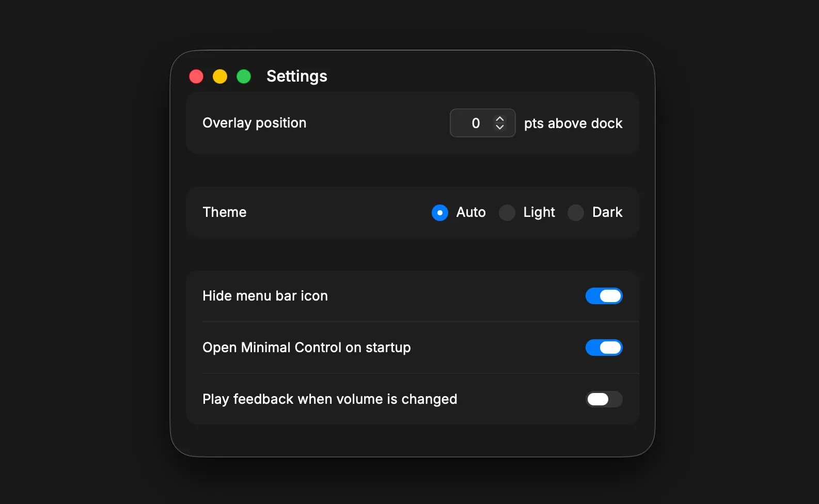The height and width of the screenshot is (504, 819).
Task: Select the Light theme radio button
Action: (507, 212)
